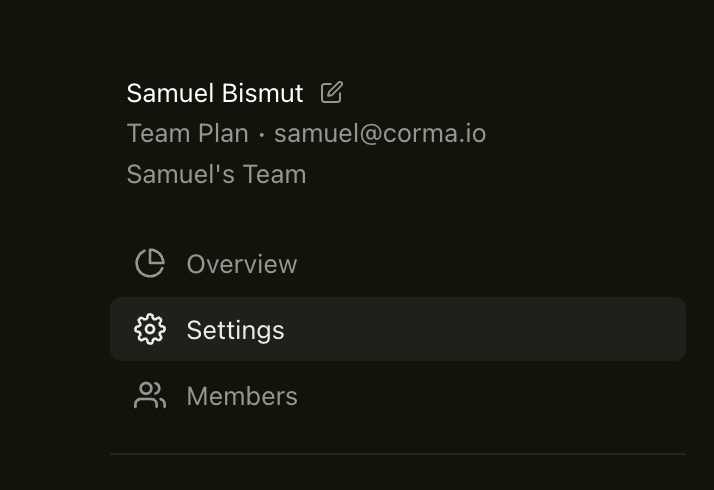Click the Team Plan subscription text
714x490 pixels.
[x=187, y=133]
